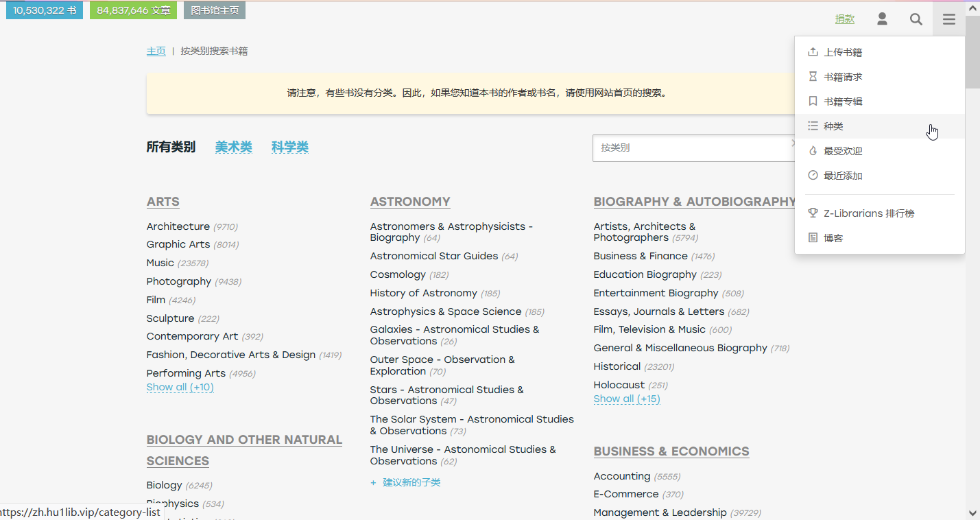Click the page vertical scrollbar down arrow

[972, 512]
